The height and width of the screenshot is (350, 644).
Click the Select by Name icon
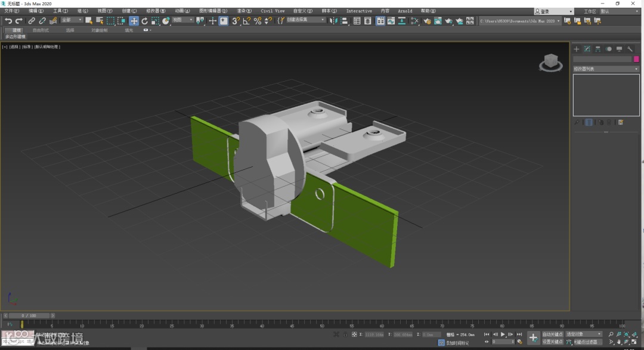pyautogui.click(x=100, y=21)
